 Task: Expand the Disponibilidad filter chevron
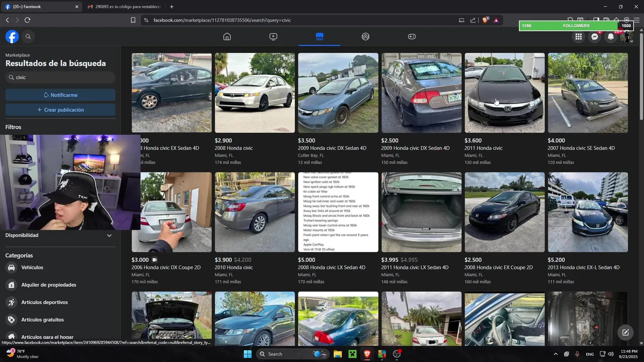pos(109,235)
